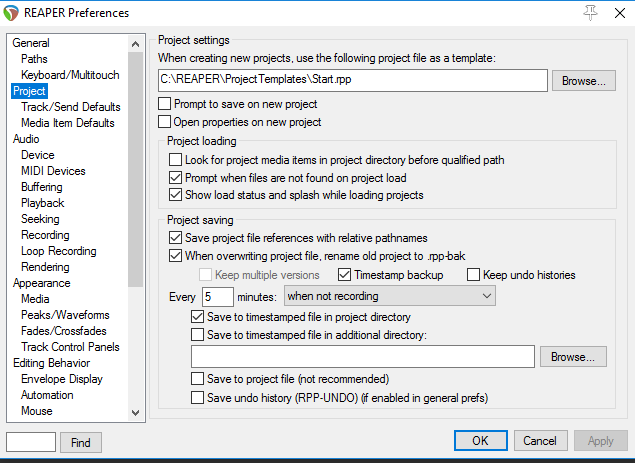Viewport: 635px width, 463px height.
Task: Uncheck Save project file references with relative pathnames
Action: coord(175,238)
